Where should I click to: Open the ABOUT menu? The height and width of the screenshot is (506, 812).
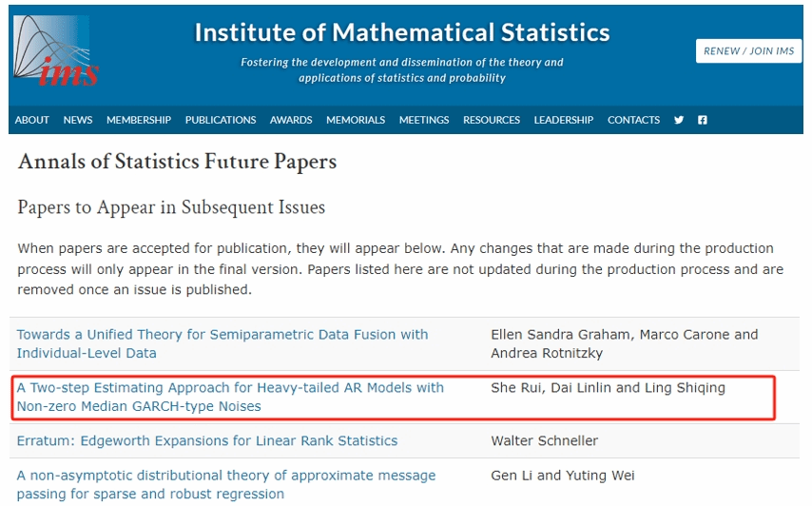[32, 120]
